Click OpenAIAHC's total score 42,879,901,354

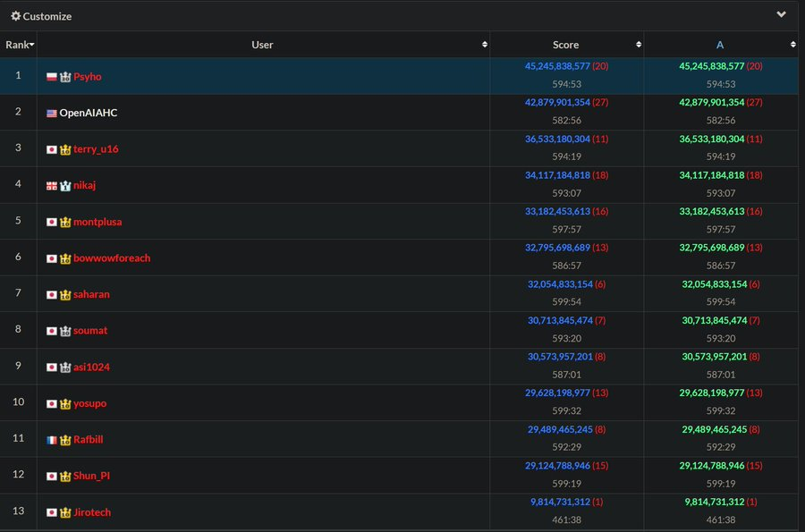tap(557, 102)
